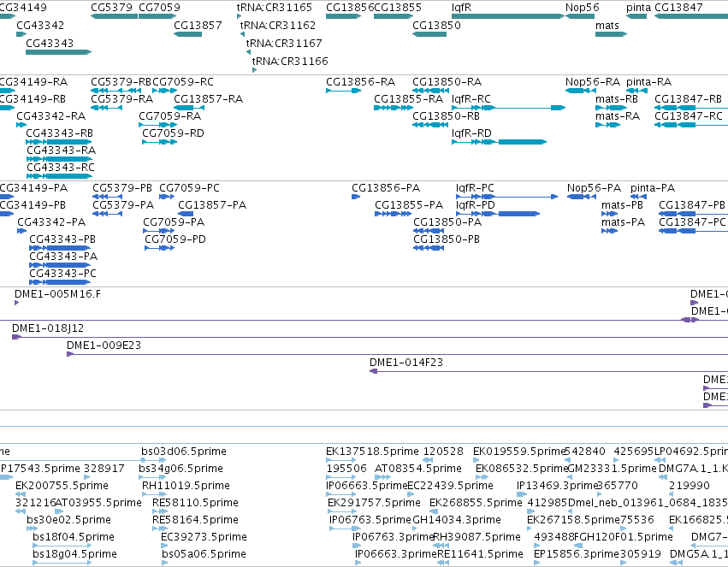Click the CG13855 gene feature

pos(394,16)
